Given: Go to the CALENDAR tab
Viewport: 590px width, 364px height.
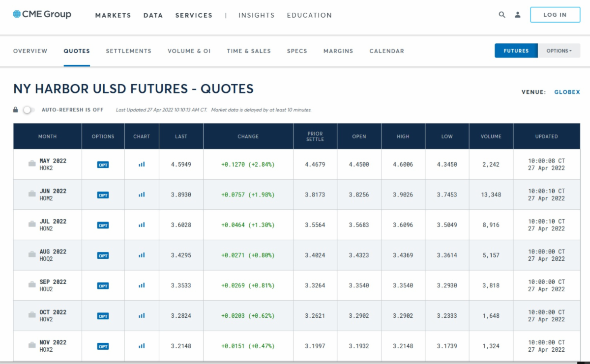Looking at the screenshot, I should tap(386, 51).
